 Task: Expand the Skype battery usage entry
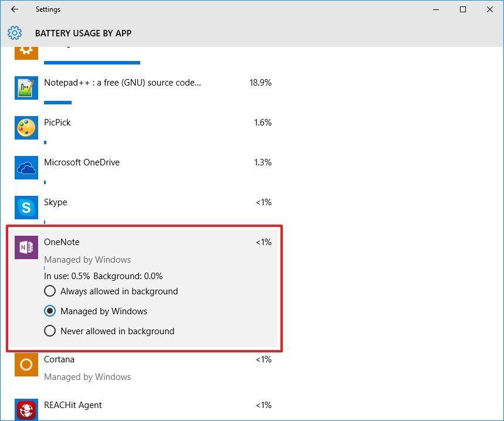(x=56, y=202)
